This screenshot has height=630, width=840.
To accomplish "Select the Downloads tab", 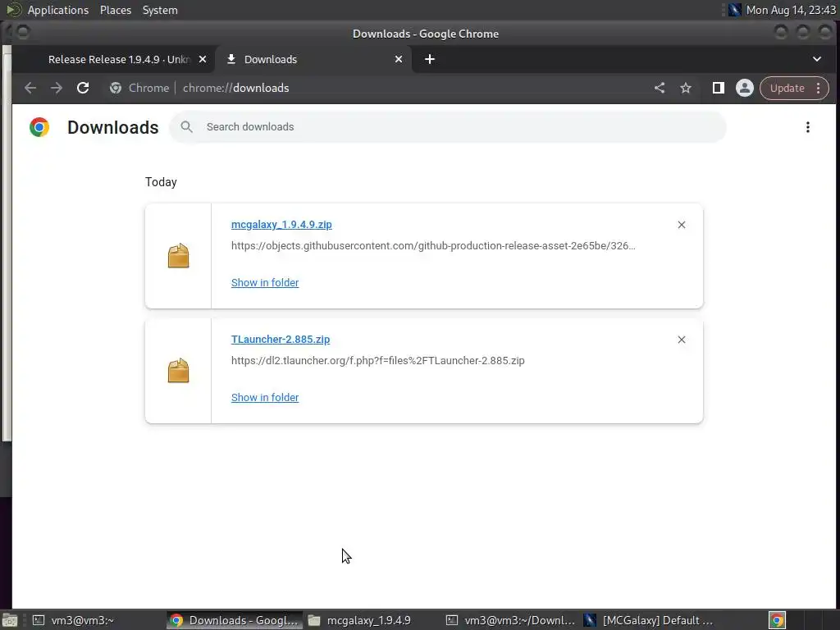I will (313, 59).
